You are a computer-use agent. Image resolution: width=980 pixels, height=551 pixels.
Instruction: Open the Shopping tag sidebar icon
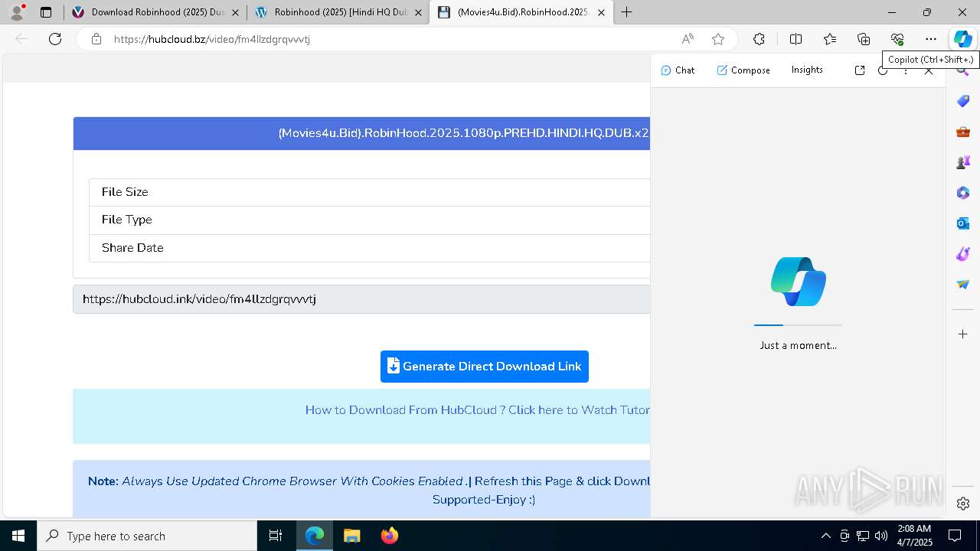pyautogui.click(x=963, y=101)
